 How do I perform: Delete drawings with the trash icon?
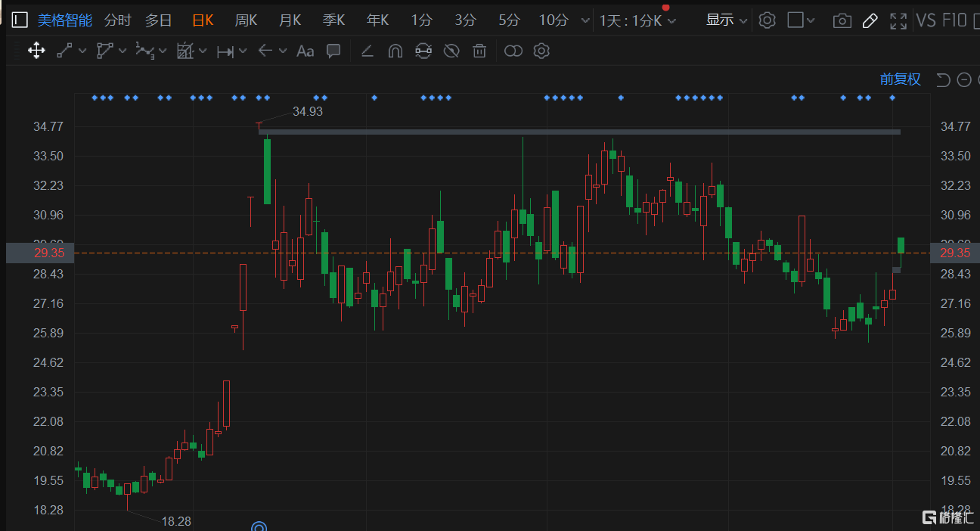coord(479,51)
